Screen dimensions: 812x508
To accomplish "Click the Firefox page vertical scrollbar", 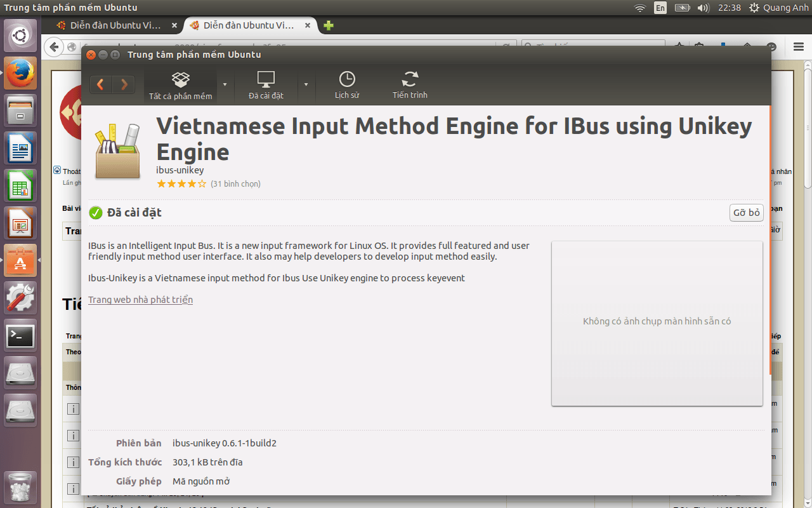I will pos(808,127).
